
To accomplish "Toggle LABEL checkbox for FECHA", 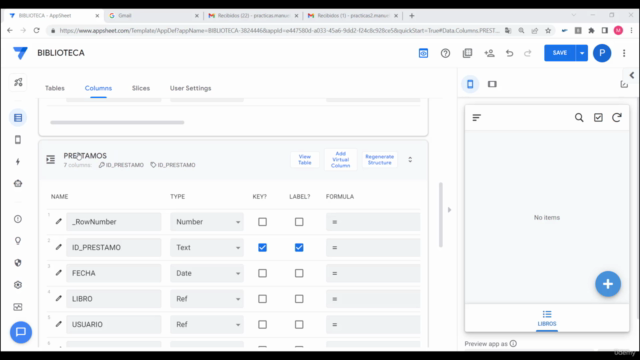I will point(299,273).
